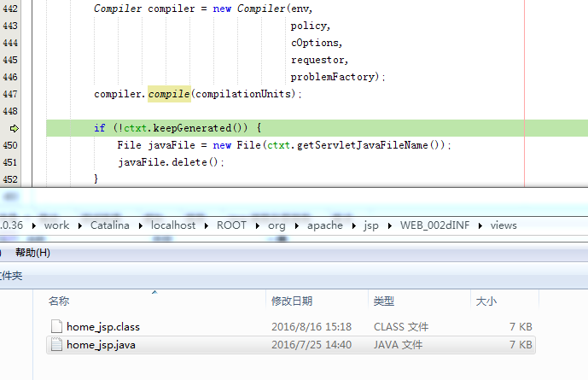Expand dropdown arrow after Catalina breadcrumb

141,225
